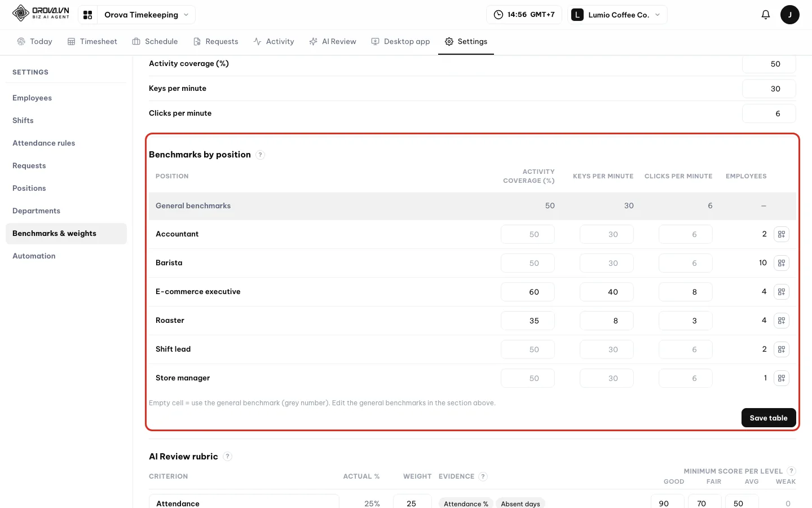Open the AI Review tab
This screenshot has width=812, height=508.
coord(333,42)
